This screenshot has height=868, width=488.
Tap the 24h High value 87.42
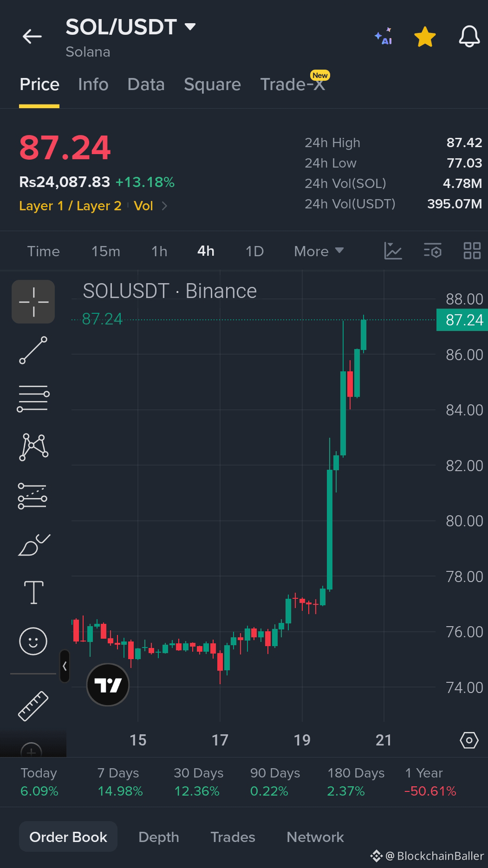[464, 143]
